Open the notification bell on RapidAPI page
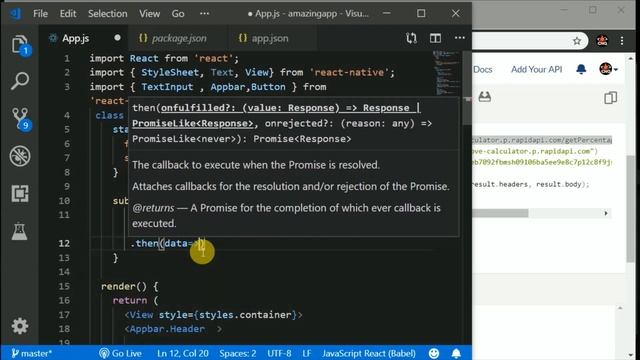Image resolution: width=640 pixels, height=360 pixels. click(x=581, y=69)
